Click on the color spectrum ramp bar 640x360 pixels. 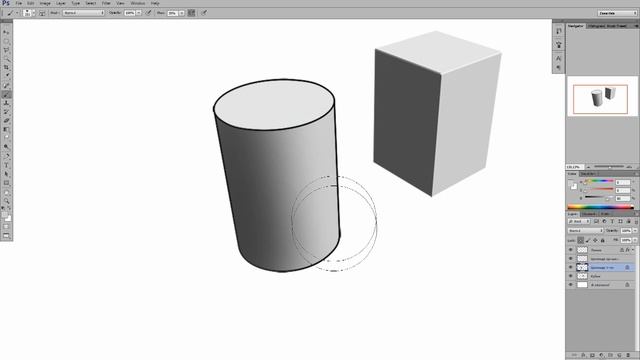click(x=600, y=207)
